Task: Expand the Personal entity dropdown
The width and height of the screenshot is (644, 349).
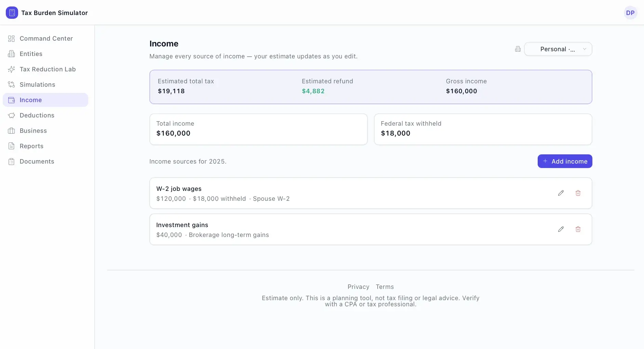Action: tap(558, 49)
